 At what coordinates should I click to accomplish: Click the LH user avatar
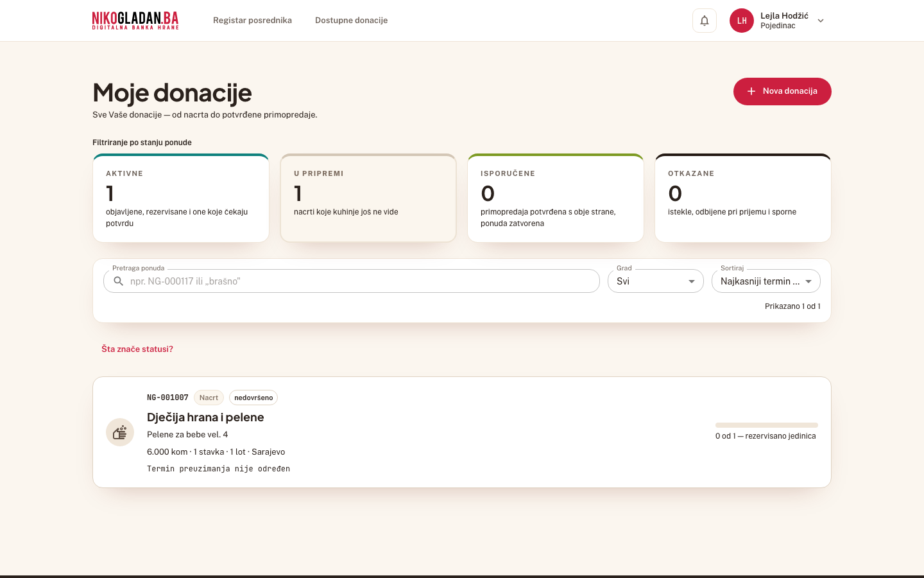pos(741,21)
